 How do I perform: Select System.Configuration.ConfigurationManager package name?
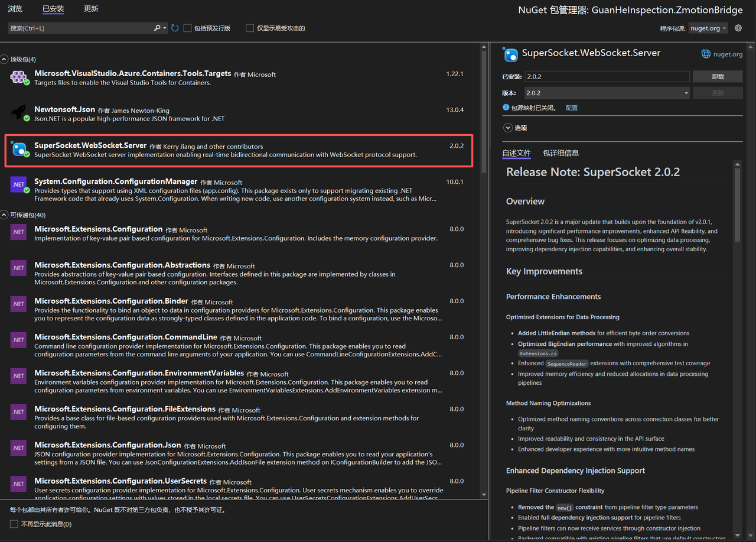[x=116, y=181]
